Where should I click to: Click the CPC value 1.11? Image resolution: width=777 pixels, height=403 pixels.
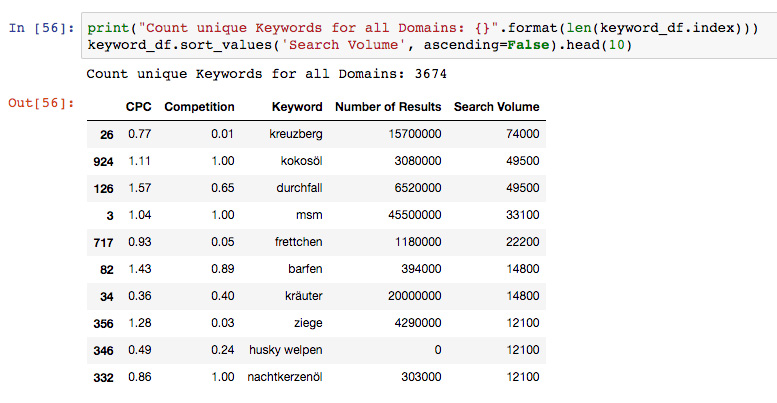point(139,161)
